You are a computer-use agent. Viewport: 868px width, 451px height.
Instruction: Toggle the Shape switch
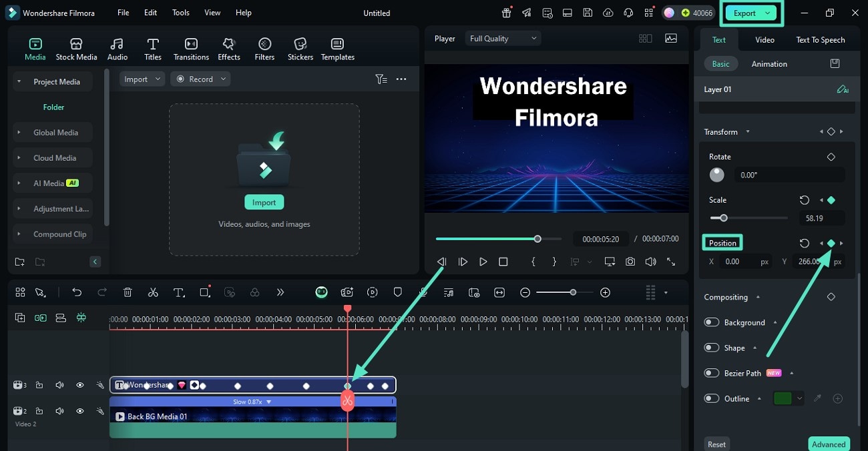(711, 348)
